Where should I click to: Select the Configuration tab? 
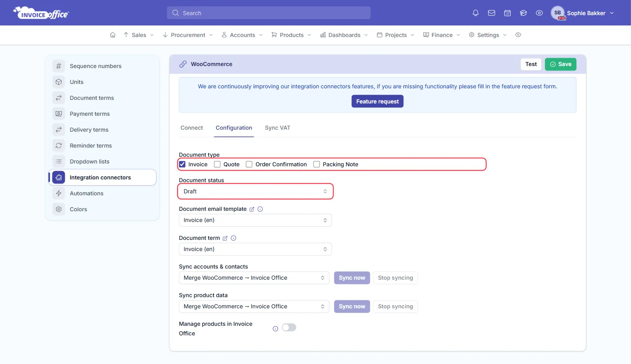234,128
